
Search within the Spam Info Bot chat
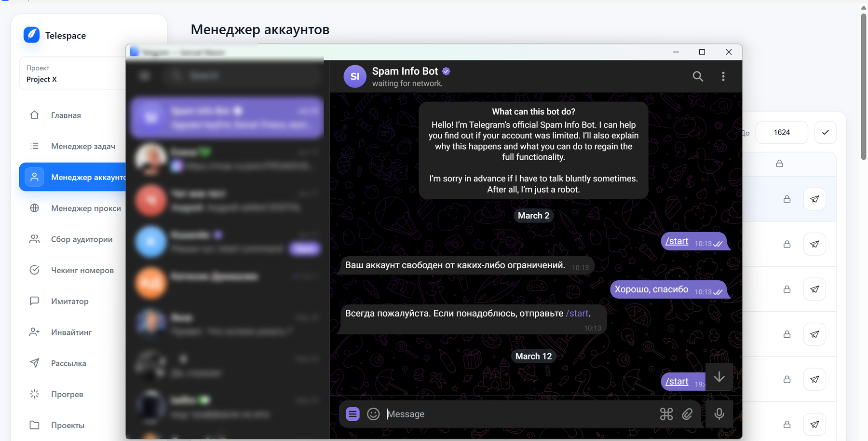pos(698,76)
